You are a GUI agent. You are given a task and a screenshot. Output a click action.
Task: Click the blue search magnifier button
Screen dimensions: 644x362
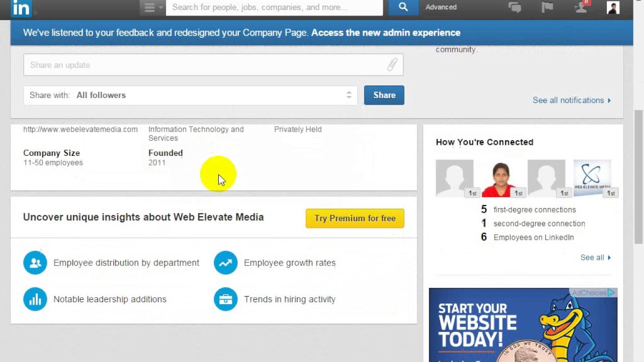[x=403, y=8]
